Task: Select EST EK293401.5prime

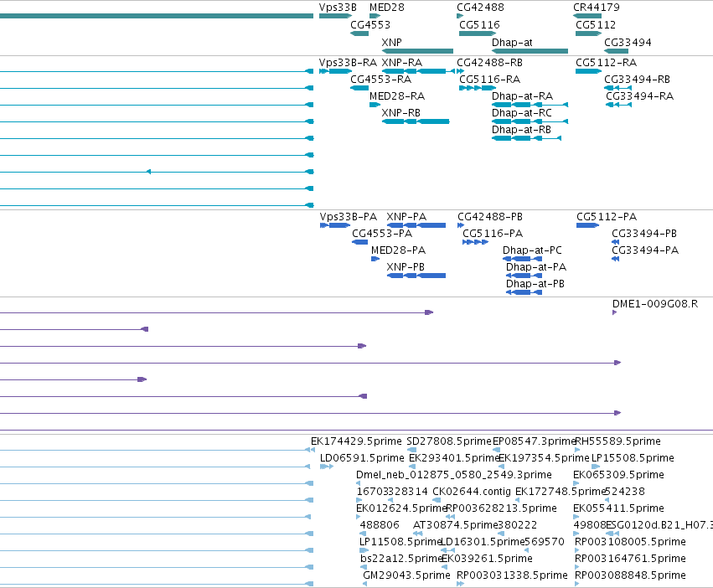Action: [x=454, y=458]
